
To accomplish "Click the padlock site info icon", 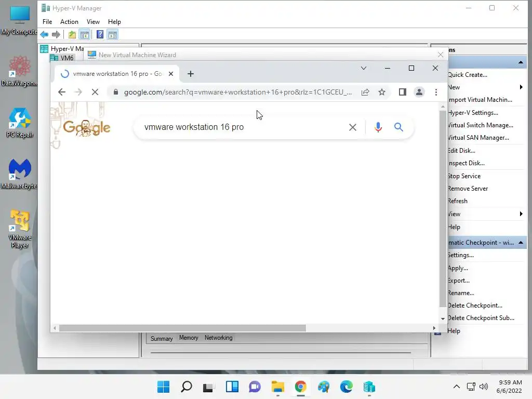I will click(116, 92).
